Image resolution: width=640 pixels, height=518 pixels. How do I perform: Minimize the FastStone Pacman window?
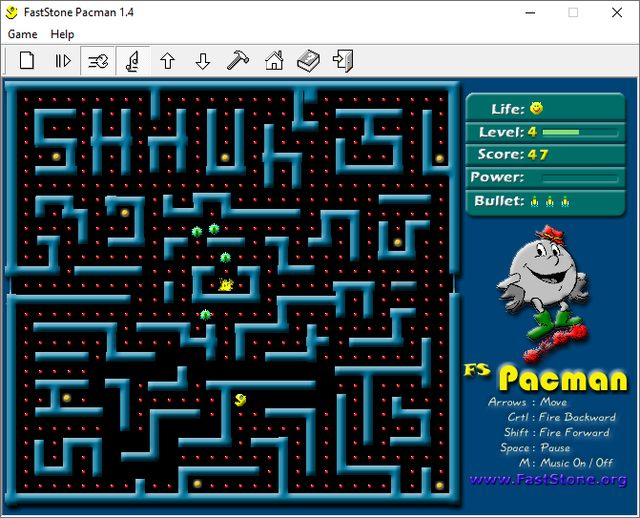pos(530,13)
